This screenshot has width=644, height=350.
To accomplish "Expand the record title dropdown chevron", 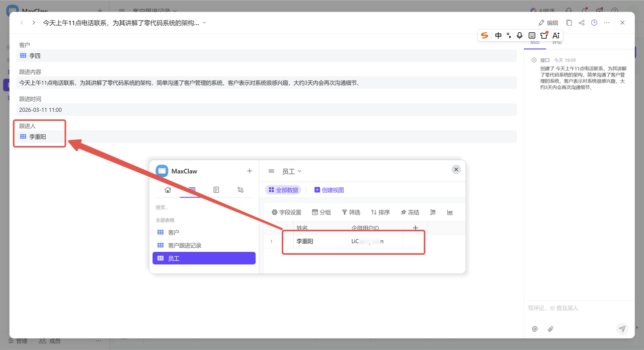I will [x=204, y=23].
